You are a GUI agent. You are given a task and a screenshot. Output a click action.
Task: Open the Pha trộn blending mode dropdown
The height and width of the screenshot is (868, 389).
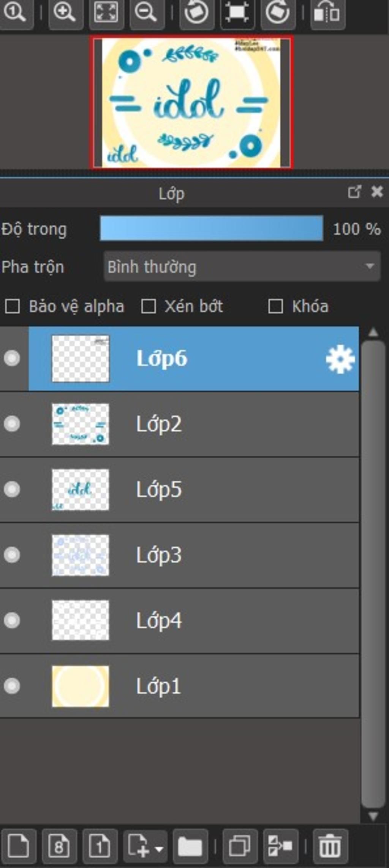242,266
